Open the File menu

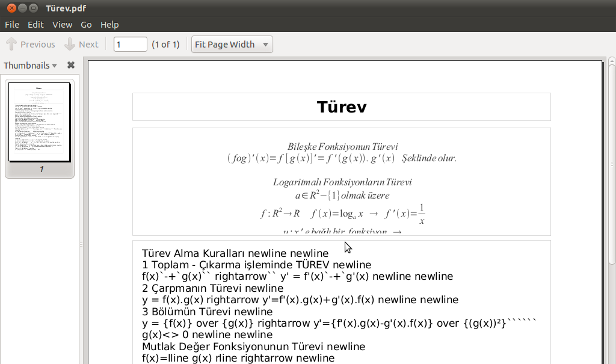(x=12, y=25)
